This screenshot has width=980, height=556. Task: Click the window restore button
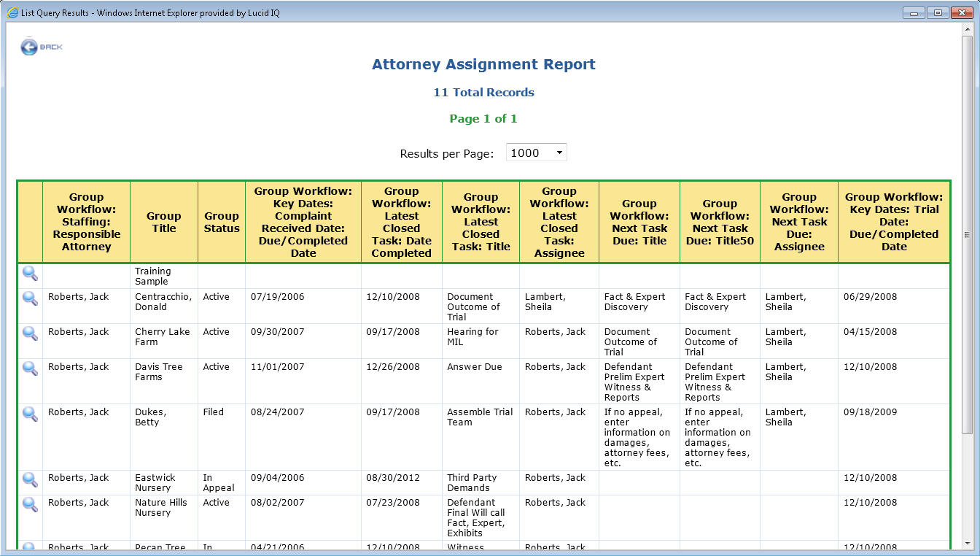tap(937, 12)
